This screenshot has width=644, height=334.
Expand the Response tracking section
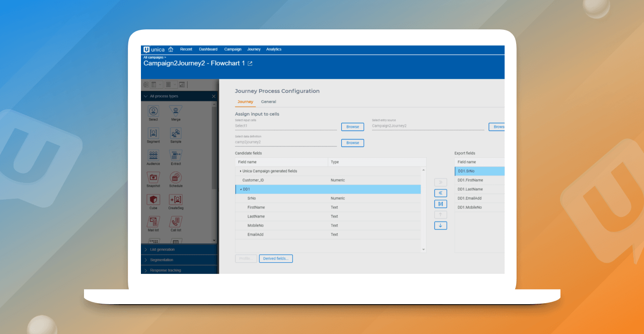click(179, 270)
